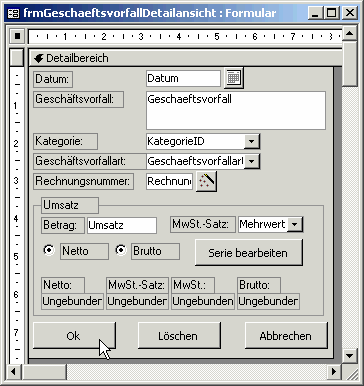Select the Rechnungsnummer: label
This screenshot has height=386, width=364.
83,181
